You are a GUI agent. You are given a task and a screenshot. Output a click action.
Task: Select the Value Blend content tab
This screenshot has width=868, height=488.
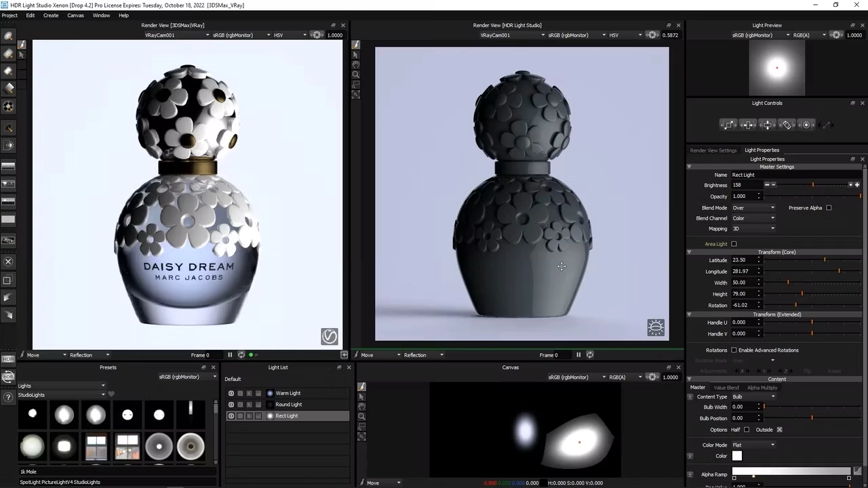click(726, 388)
